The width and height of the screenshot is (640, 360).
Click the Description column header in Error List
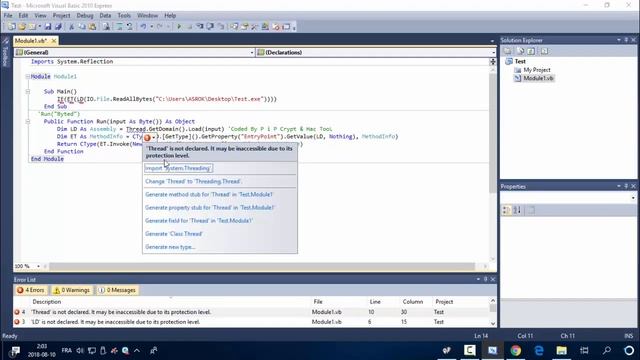47,302
